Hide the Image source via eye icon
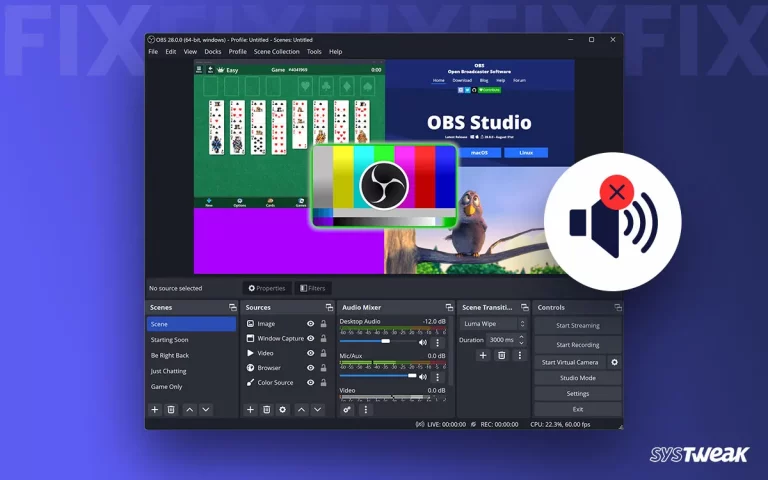This screenshot has height=480, width=768. tap(311, 324)
